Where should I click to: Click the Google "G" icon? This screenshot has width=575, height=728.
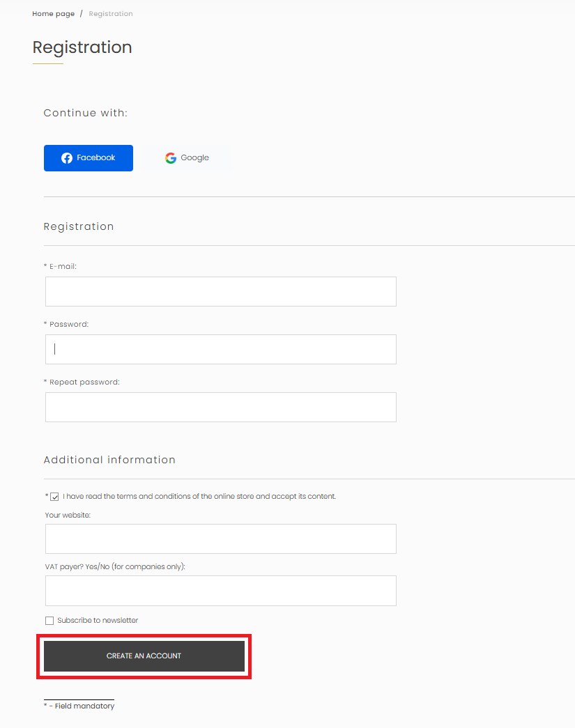171,157
